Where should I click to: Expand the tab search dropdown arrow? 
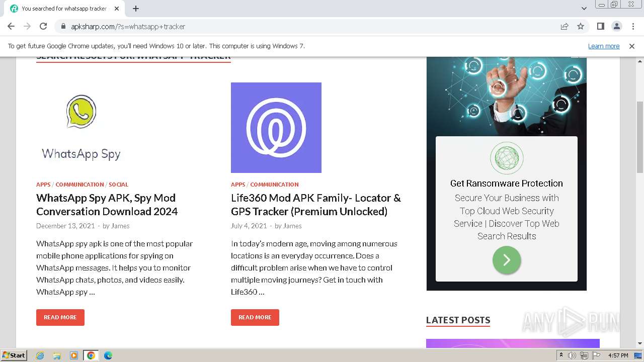coord(584,9)
